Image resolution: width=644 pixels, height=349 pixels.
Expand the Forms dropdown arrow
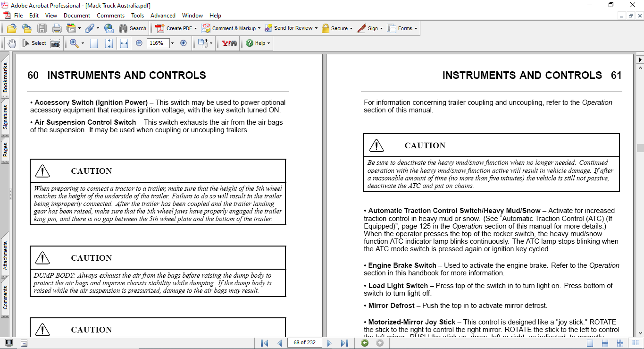(416, 28)
